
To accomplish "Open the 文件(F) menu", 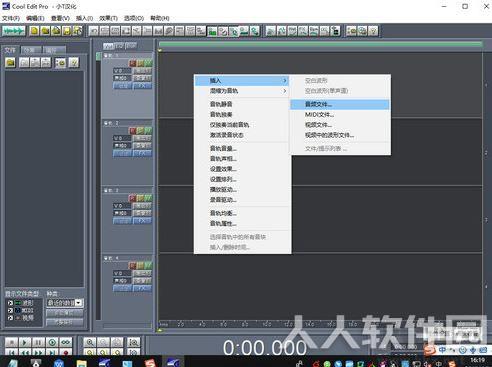I will (11, 18).
